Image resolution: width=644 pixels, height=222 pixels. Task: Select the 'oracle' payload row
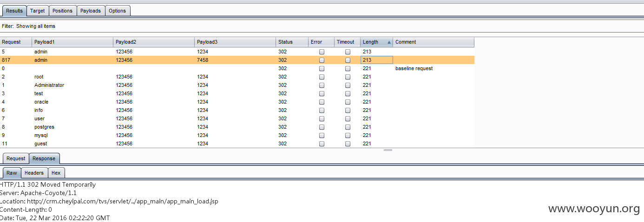click(237, 102)
